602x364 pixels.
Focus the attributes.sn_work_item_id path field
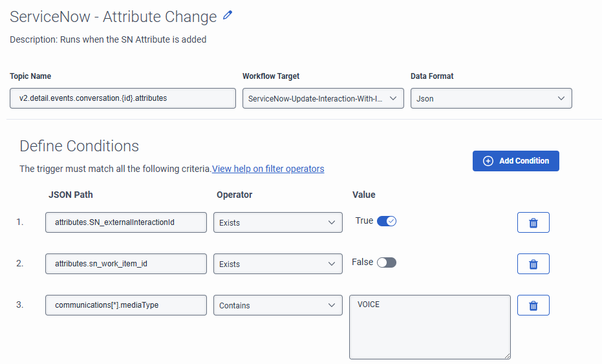click(x=126, y=264)
